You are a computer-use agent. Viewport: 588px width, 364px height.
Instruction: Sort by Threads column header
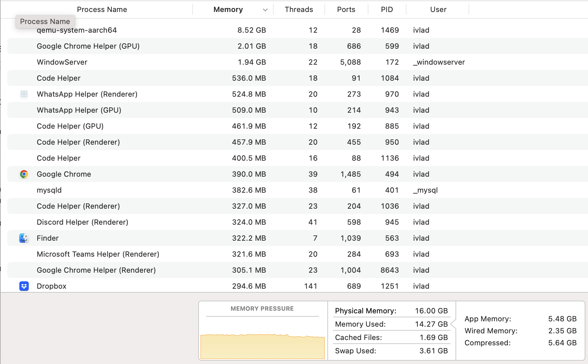click(x=299, y=10)
